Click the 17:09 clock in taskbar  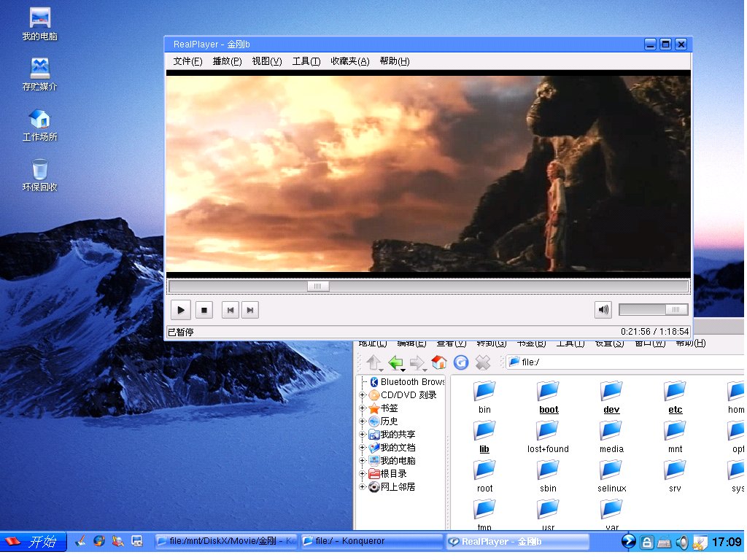(727, 542)
